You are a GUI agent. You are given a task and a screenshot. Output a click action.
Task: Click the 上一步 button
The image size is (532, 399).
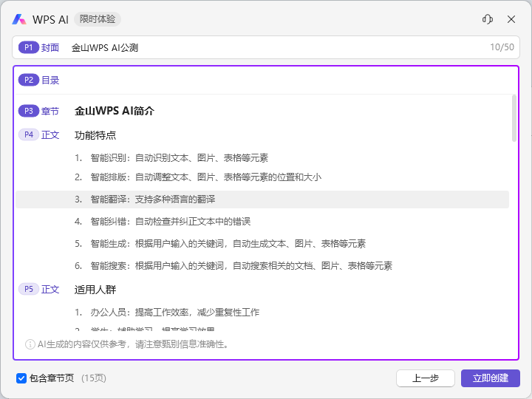click(x=425, y=378)
